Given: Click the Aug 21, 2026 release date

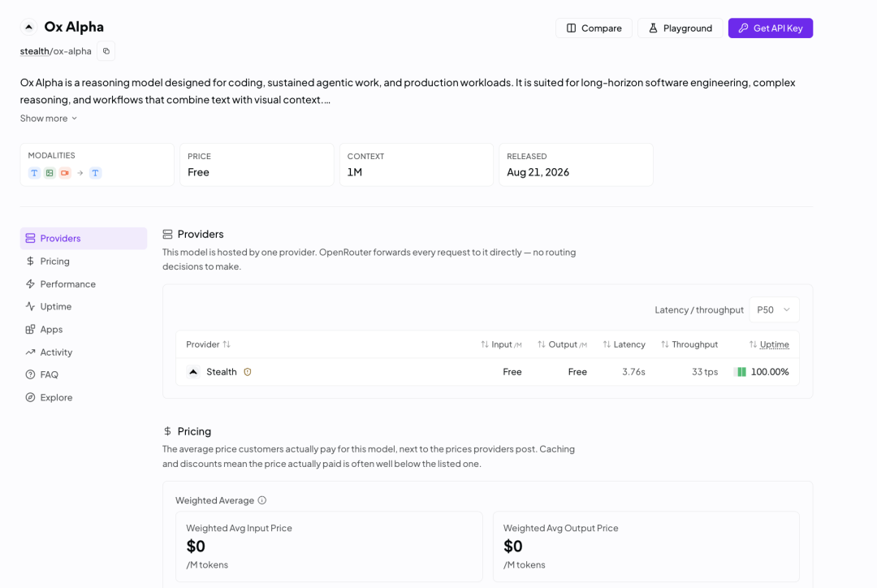Looking at the screenshot, I should click(538, 172).
